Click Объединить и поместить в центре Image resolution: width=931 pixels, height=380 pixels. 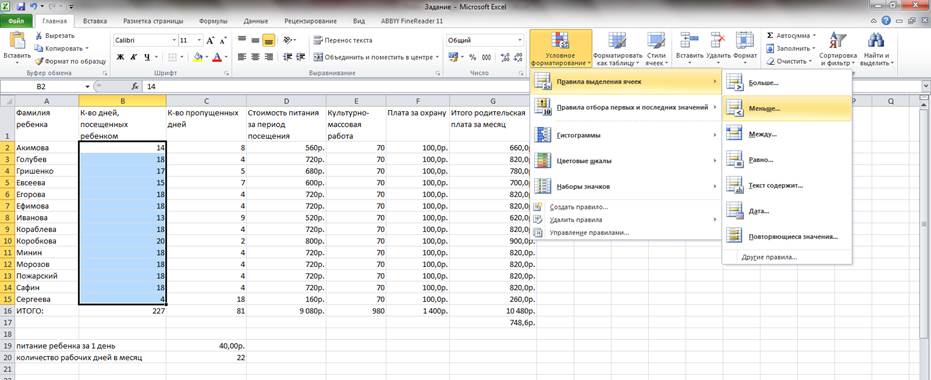click(x=376, y=57)
